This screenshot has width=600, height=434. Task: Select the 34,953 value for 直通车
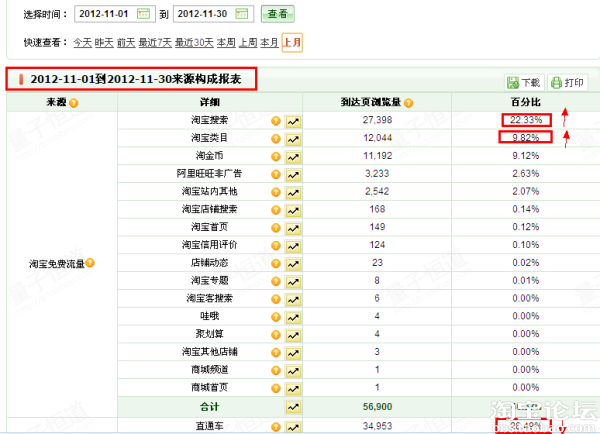377,426
